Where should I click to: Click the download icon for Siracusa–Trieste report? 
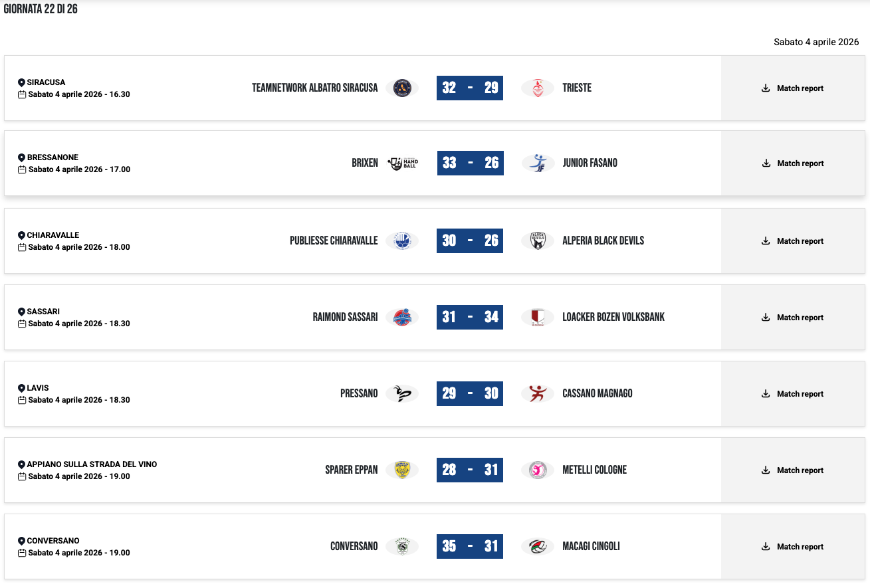pyautogui.click(x=766, y=88)
